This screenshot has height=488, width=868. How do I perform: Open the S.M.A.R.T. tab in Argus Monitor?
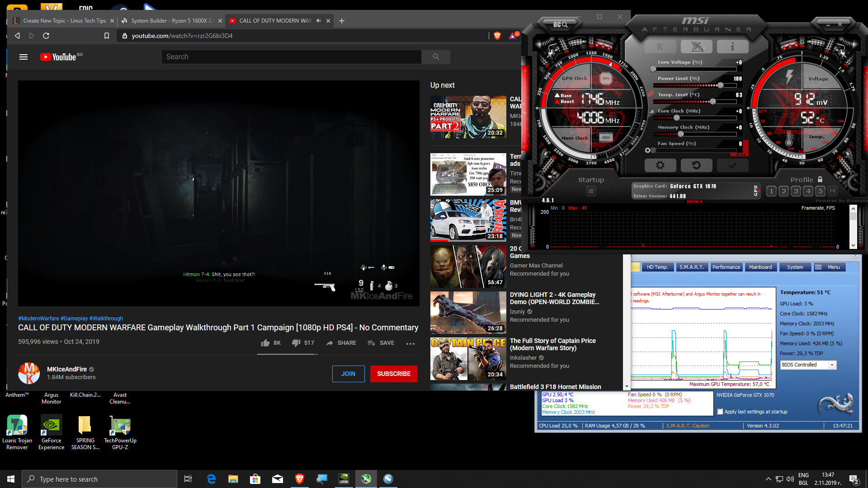tap(691, 267)
